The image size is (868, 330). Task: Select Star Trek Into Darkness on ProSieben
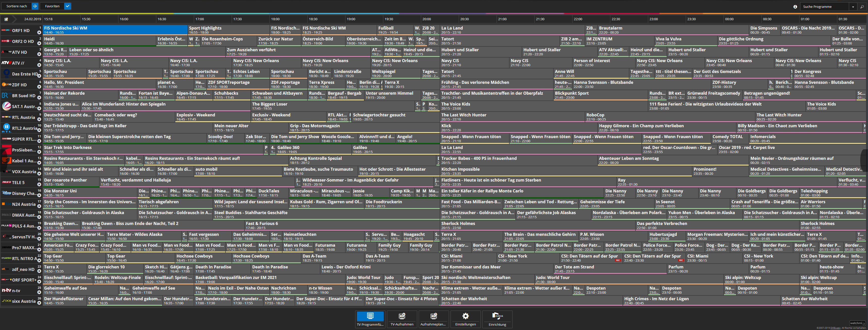click(x=153, y=149)
